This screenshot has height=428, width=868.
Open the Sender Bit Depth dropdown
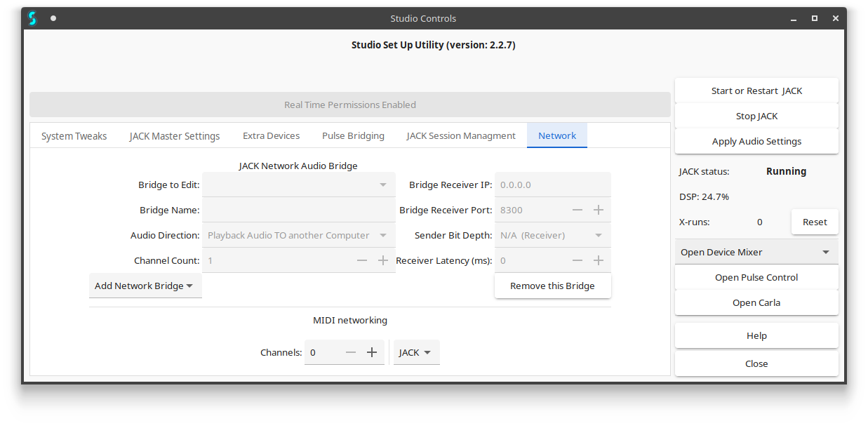click(552, 235)
